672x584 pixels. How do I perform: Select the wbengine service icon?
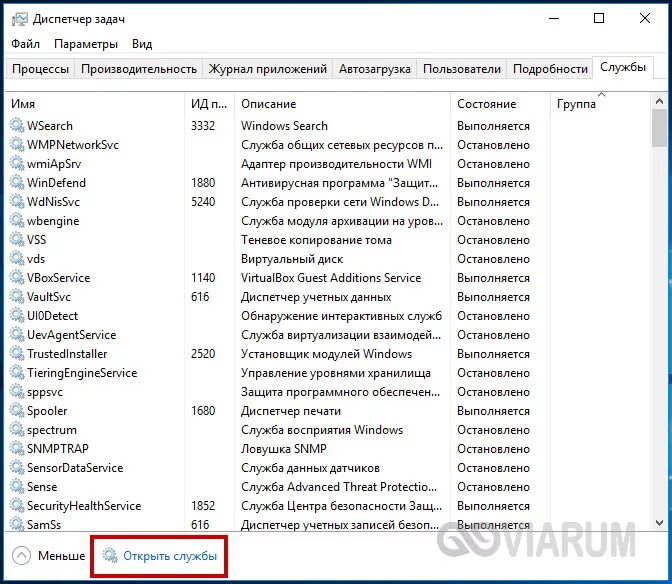[17, 221]
